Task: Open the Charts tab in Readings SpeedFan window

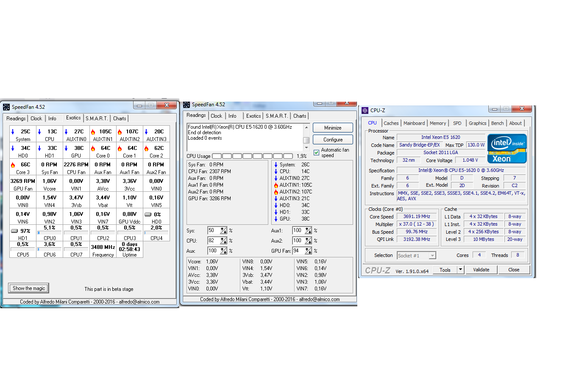Action: (300, 116)
